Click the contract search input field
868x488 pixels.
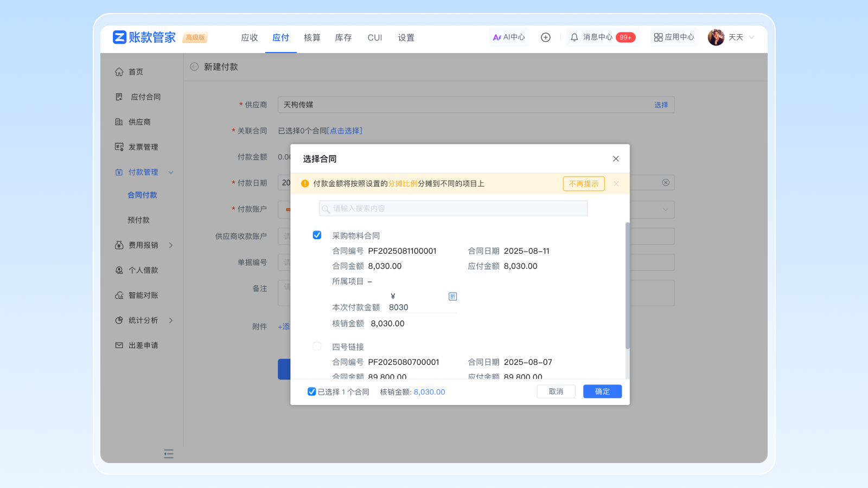(453, 209)
